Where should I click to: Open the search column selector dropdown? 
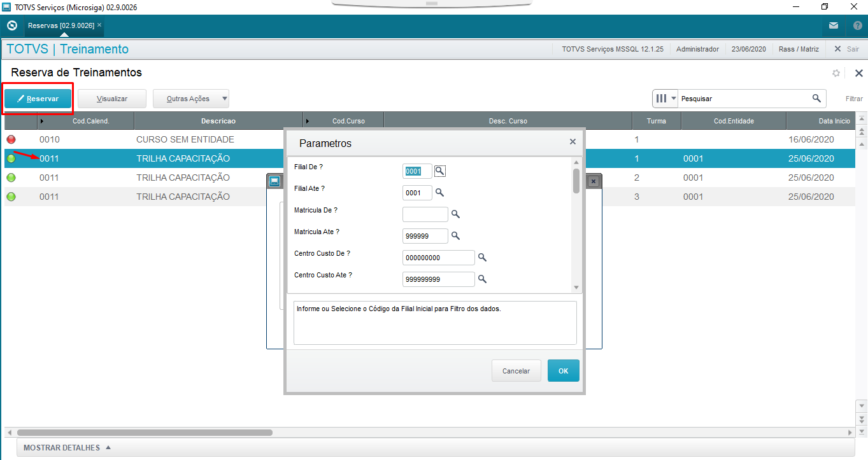click(665, 99)
